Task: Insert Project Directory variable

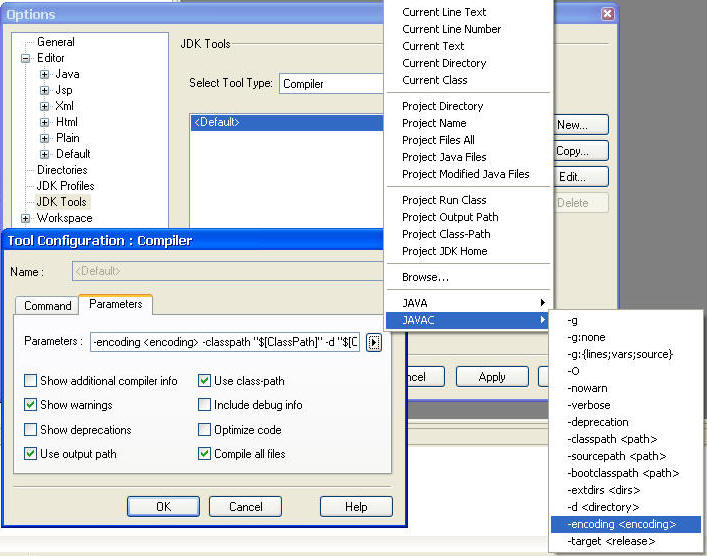Action: 469,106
